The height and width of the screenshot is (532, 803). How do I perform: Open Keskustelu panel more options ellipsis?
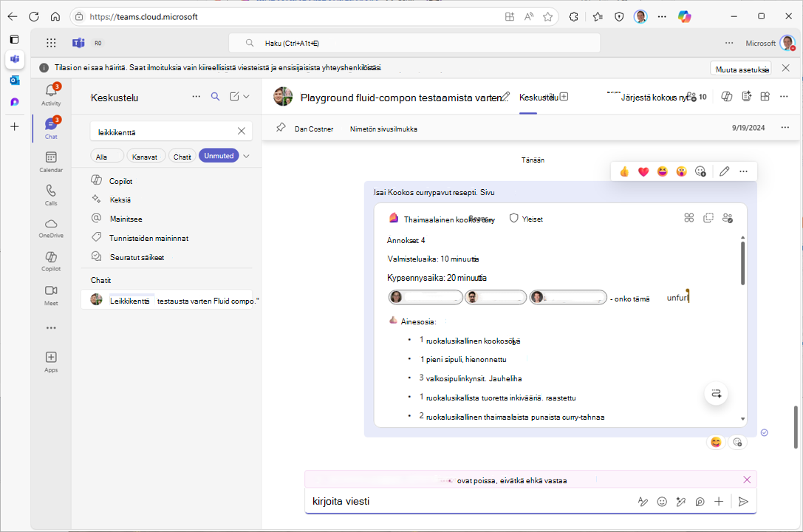coord(197,96)
